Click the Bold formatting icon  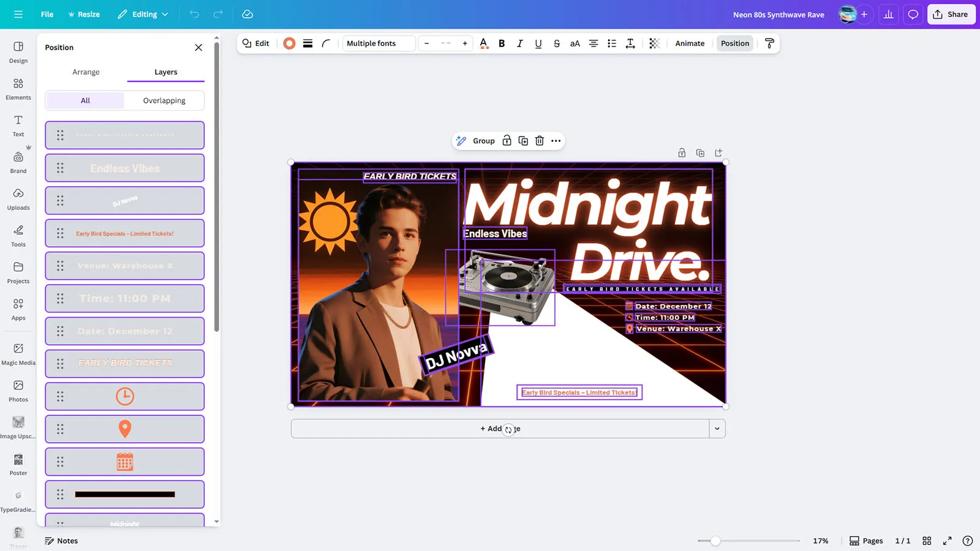coord(502,43)
